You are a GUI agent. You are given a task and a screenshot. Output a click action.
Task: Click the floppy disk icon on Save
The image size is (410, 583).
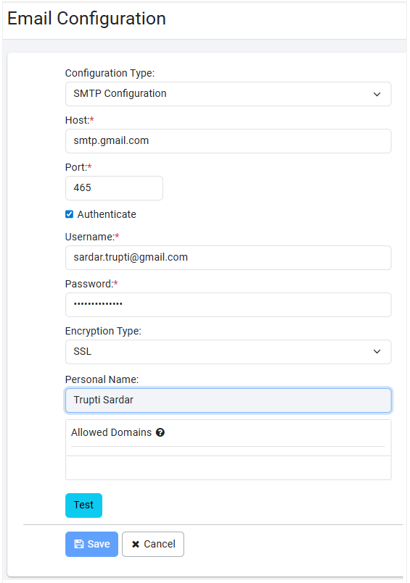[x=79, y=544]
